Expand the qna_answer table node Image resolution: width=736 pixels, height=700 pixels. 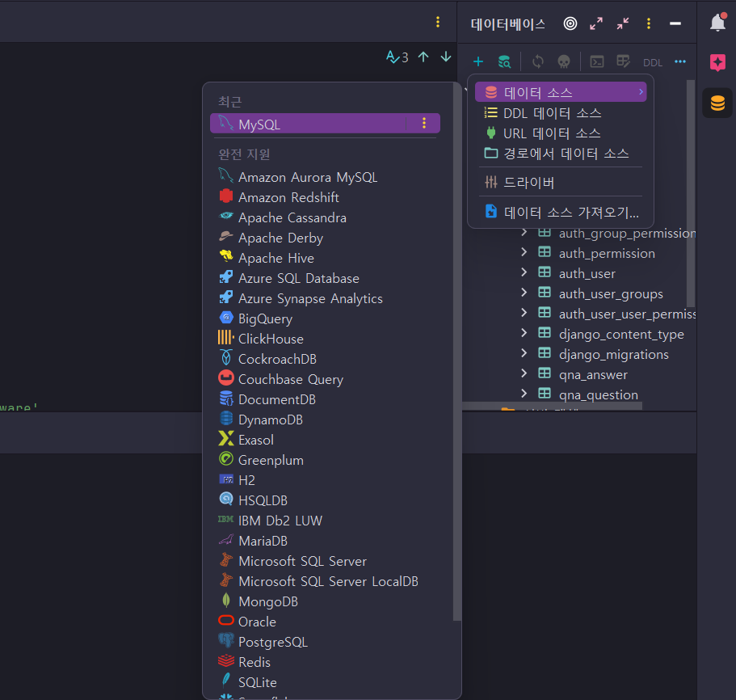click(x=524, y=373)
